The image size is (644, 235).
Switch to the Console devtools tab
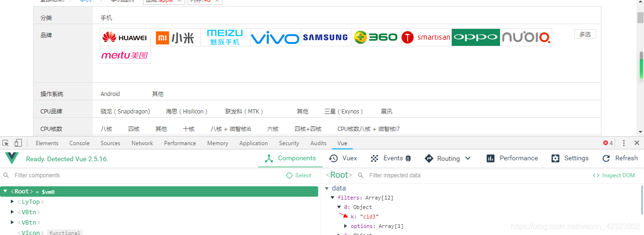pos(80,143)
